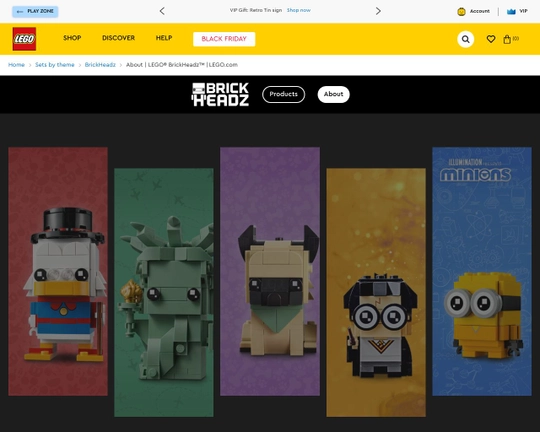The height and width of the screenshot is (432, 540).
Task: Show next promo with right arrow
Action: [378, 11]
